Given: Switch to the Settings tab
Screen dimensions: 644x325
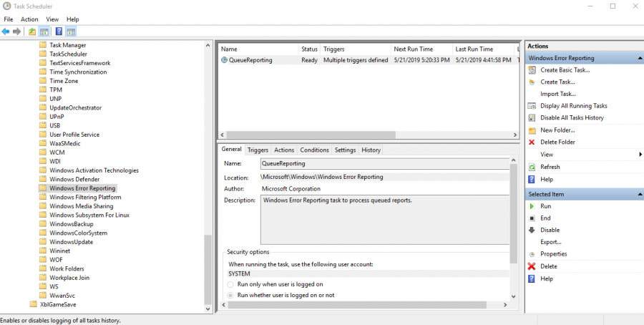Looking at the screenshot, I should pos(345,150).
